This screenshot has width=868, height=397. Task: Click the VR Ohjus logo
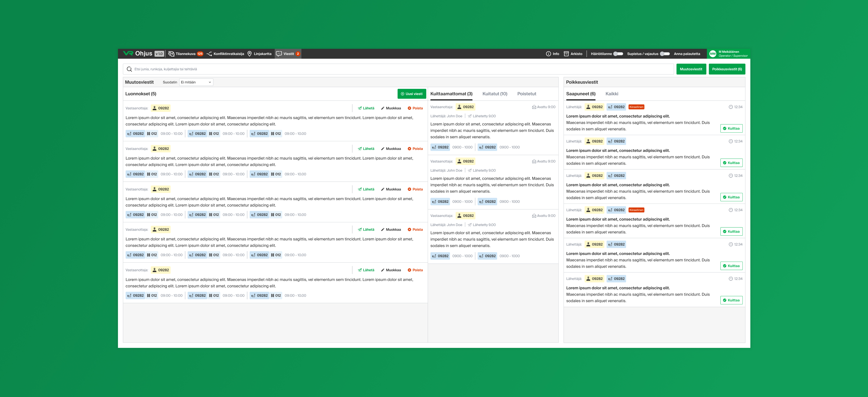click(x=137, y=54)
